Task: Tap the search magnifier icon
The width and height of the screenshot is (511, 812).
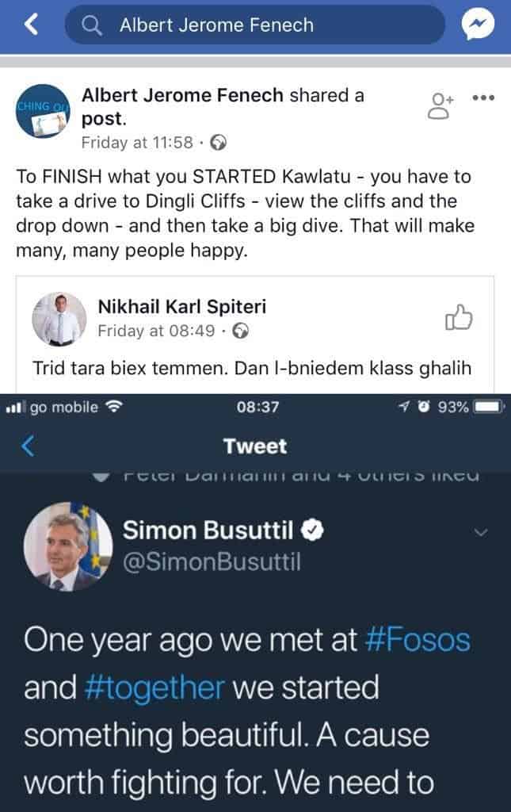Action: [x=93, y=25]
